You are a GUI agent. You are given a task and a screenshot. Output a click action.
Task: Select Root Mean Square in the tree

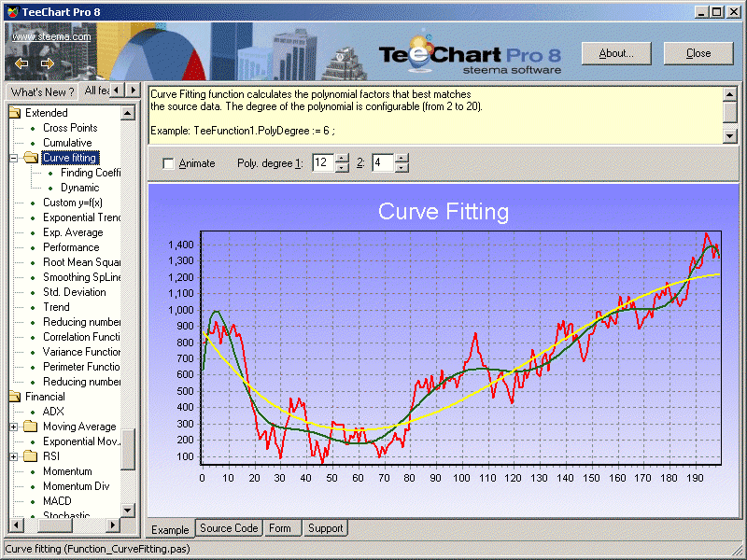tap(81, 262)
